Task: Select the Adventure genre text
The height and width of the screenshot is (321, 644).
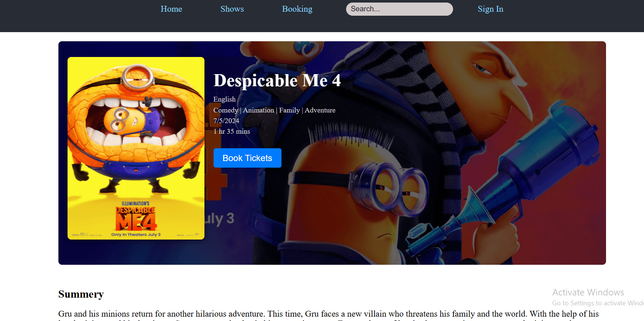Action: pos(320,110)
